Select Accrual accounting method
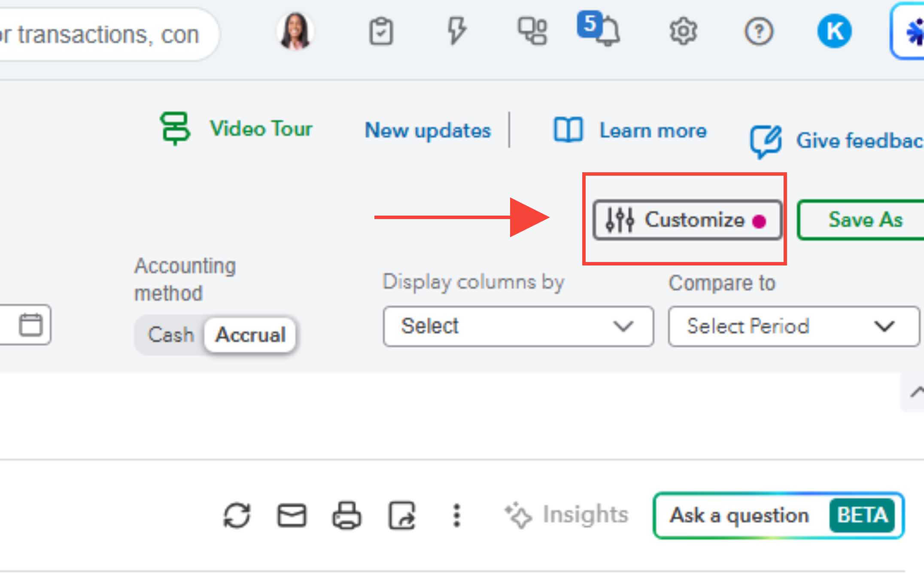 (x=251, y=335)
